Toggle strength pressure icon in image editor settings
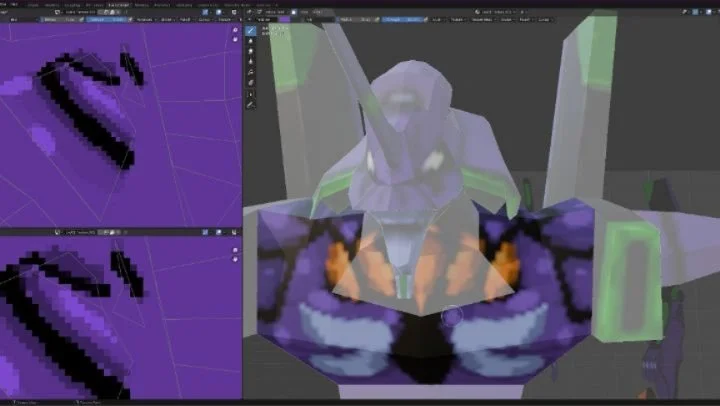Screen dimensions: 720x406 130,19
